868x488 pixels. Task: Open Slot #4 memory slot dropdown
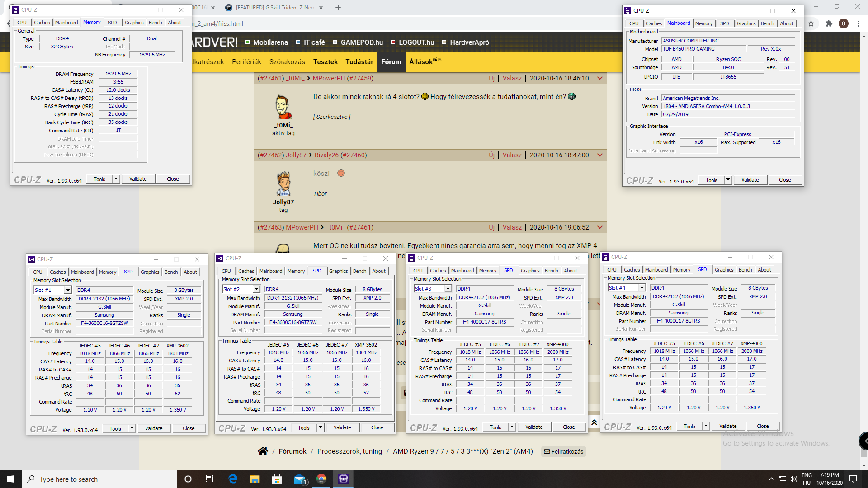click(x=642, y=288)
